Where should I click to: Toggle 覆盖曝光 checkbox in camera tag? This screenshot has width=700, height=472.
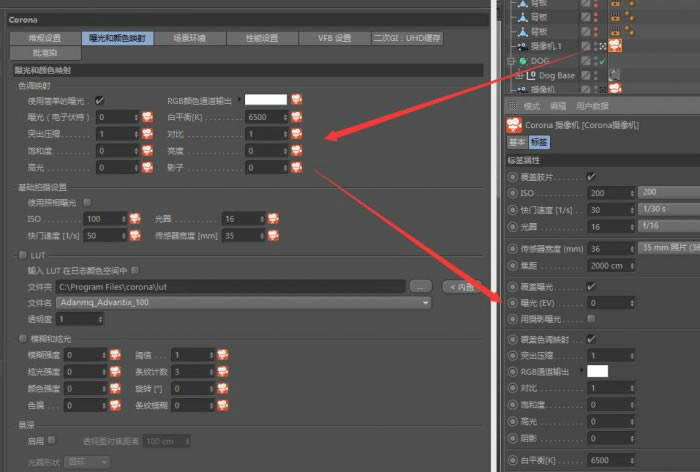[x=591, y=286]
